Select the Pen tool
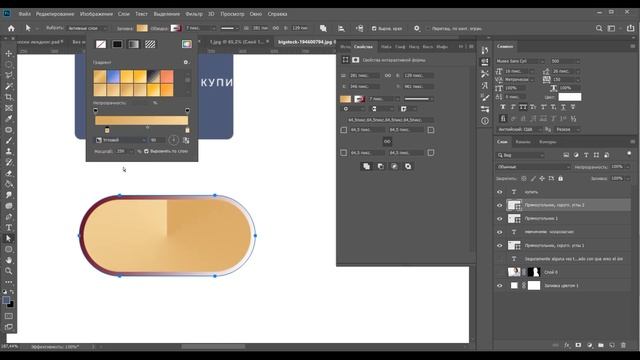The width and height of the screenshot is (640, 360). (x=9, y=217)
